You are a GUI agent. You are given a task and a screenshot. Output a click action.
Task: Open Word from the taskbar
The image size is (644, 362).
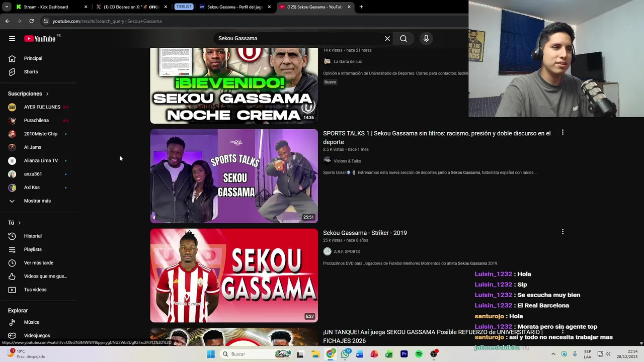[359, 354]
